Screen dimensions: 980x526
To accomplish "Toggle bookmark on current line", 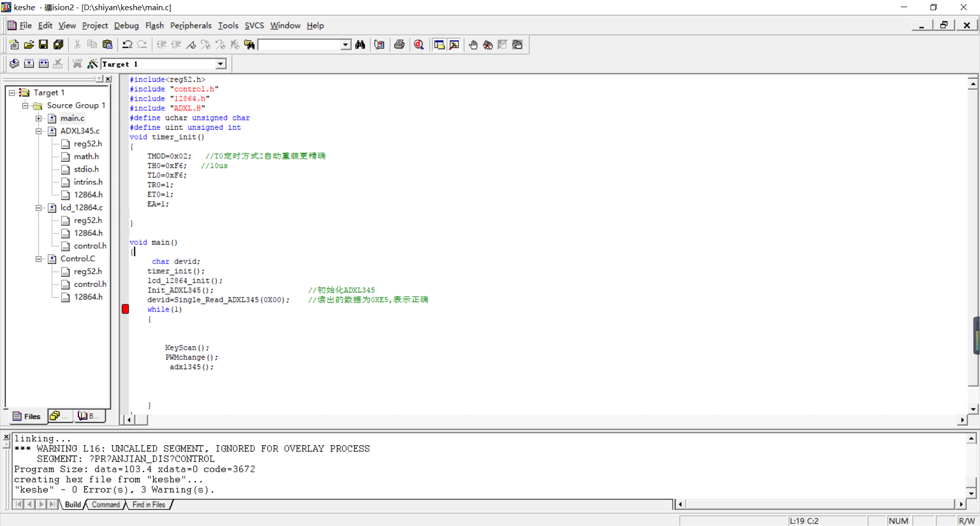I will click(x=191, y=45).
